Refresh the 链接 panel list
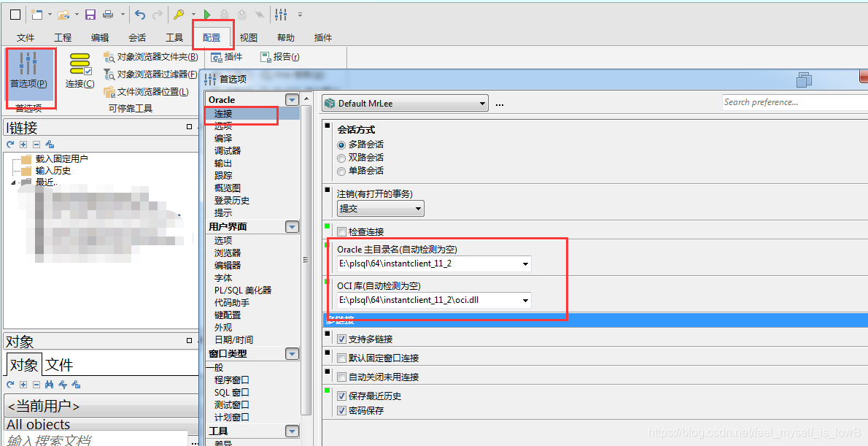868x446 pixels. 10,145
